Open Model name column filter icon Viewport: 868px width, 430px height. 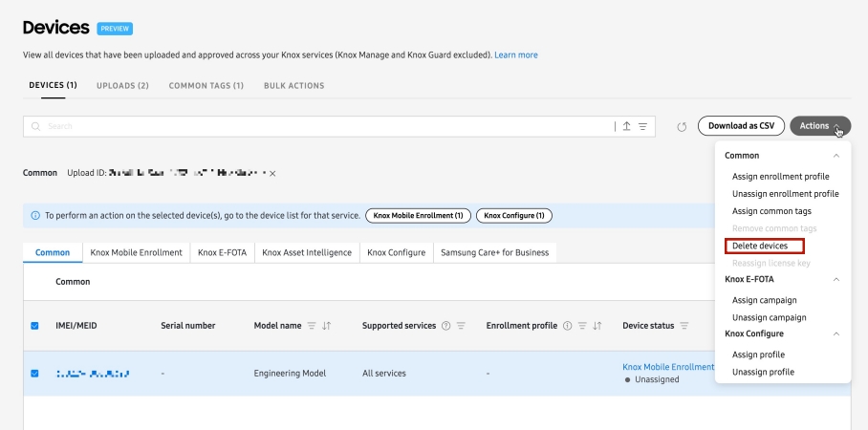pyautogui.click(x=312, y=326)
